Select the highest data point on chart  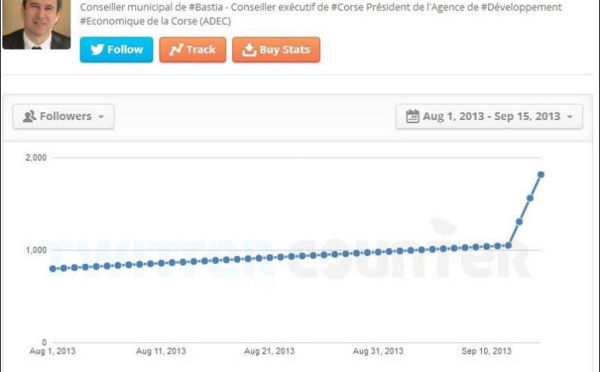(x=541, y=175)
